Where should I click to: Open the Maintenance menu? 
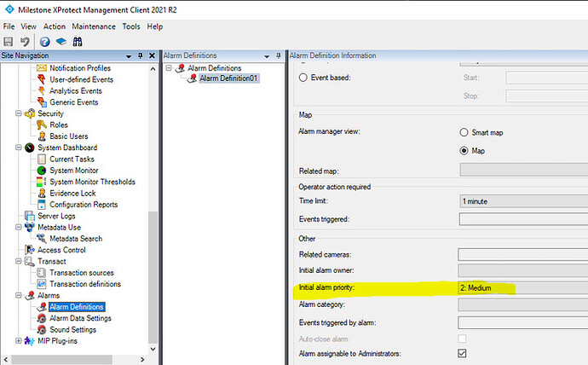94,26
